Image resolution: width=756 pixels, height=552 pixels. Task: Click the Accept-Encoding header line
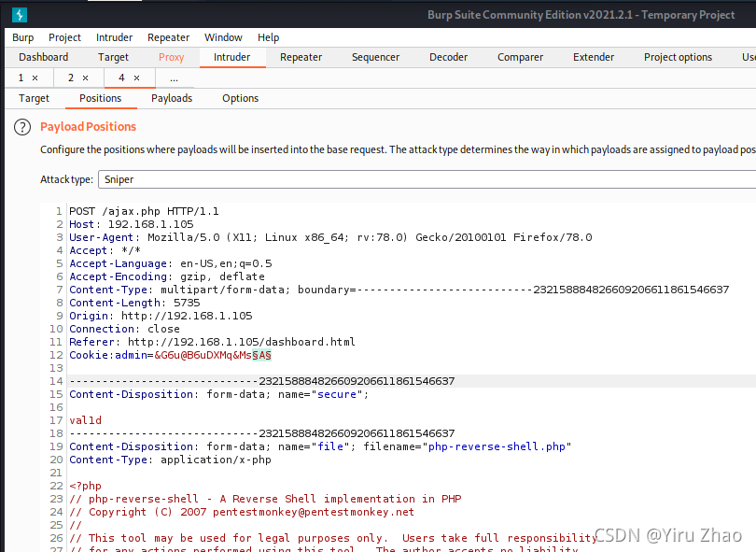pos(167,276)
